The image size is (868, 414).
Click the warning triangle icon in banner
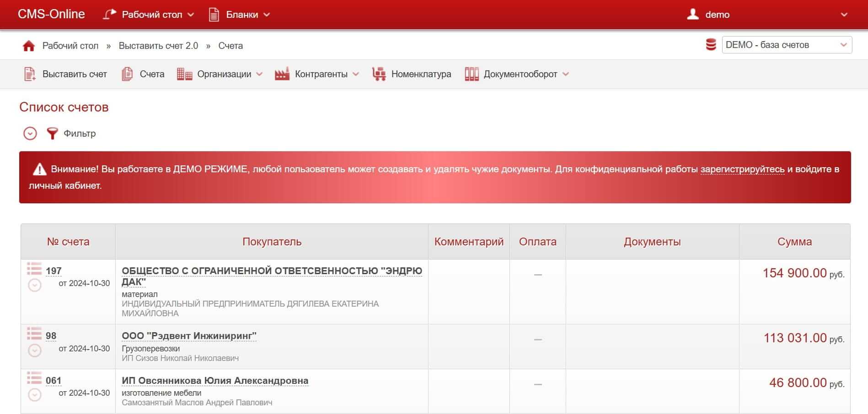[40, 170]
